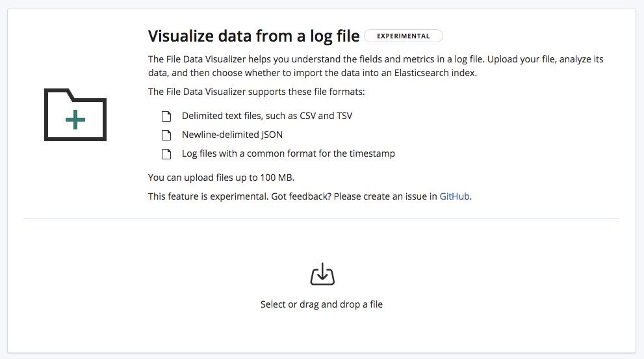Click the document icon beside Log files item
The image size is (644, 359).
166,153
